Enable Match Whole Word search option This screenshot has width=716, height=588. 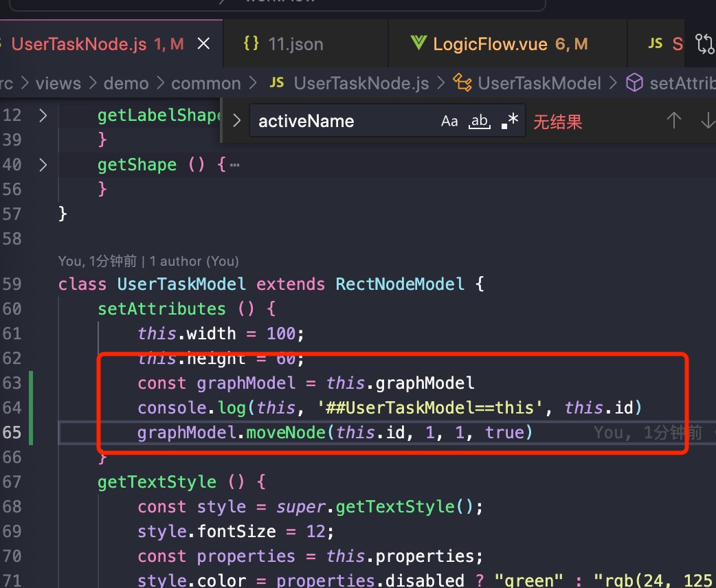coord(479,121)
